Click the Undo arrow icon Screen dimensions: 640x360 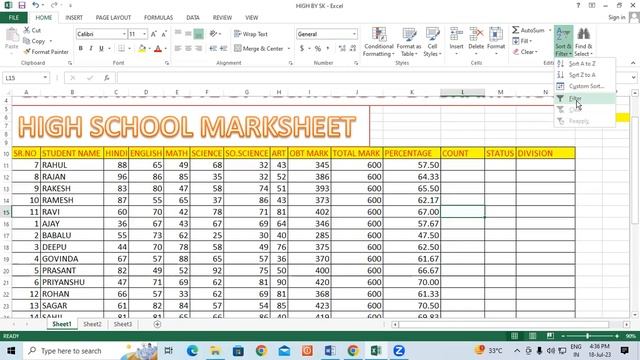tap(36, 5)
